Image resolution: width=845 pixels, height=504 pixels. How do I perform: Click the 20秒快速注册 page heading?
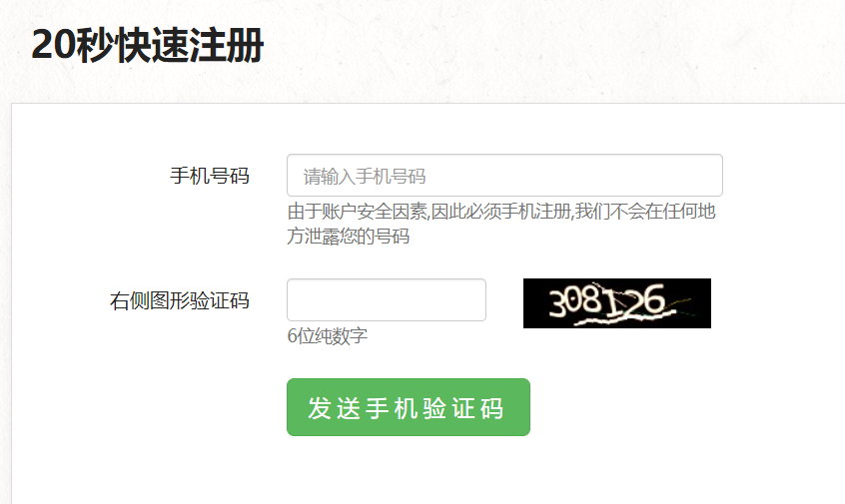(x=148, y=45)
